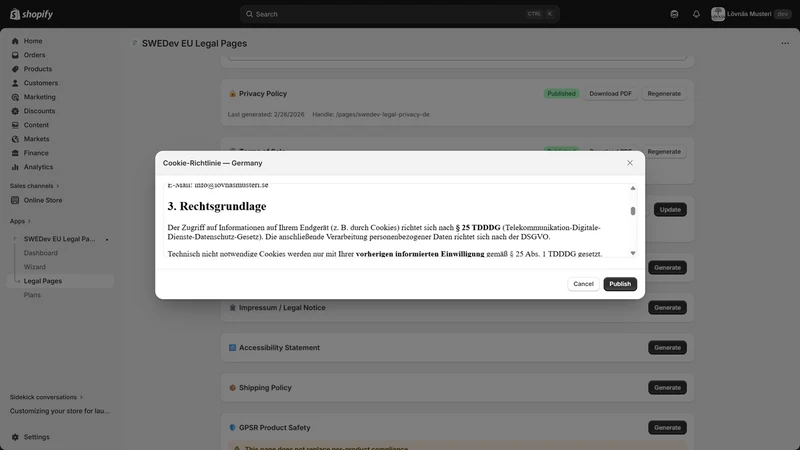
Task: Click the Content sidebar icon
Action: pyautogui.click(x=15, y=125)
